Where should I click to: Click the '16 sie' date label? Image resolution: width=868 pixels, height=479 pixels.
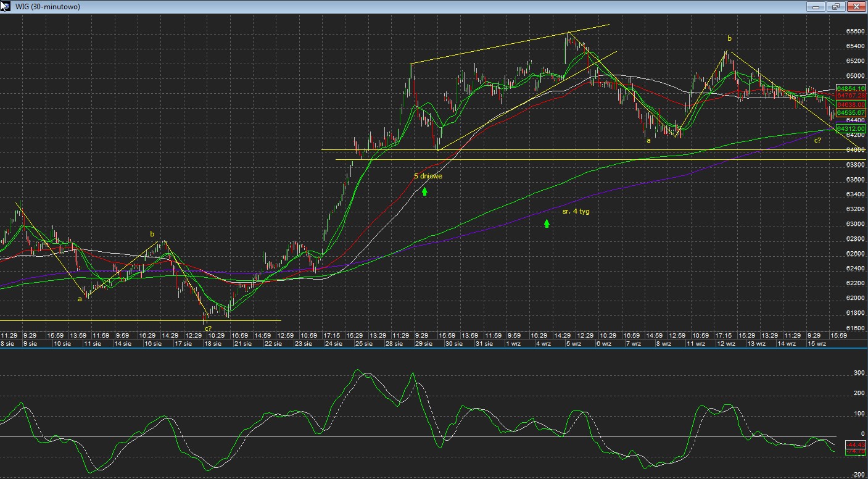click(x=153, y=343)
